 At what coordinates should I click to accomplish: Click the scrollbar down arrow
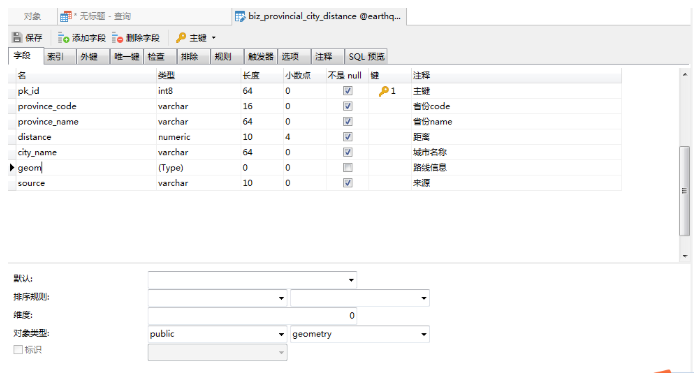[685, 256]
